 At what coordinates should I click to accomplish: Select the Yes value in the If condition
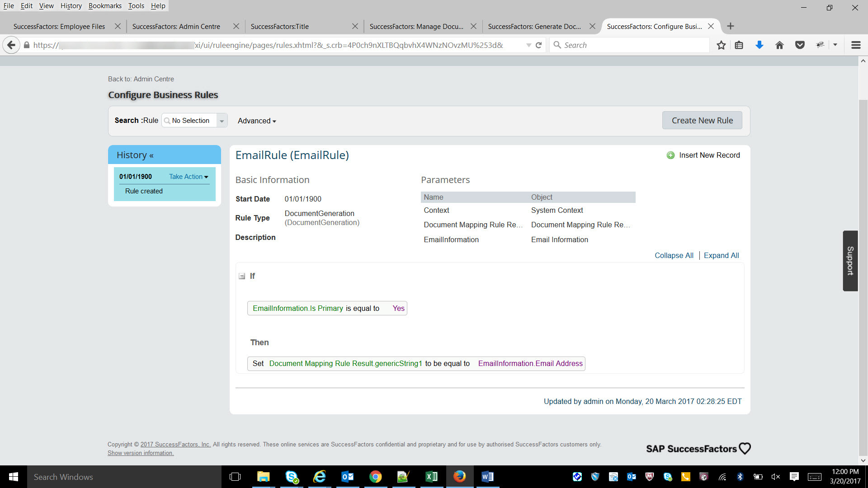tap(398, 308)
